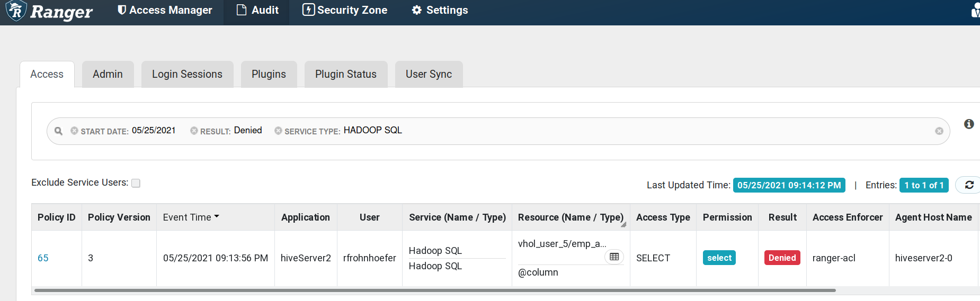The width and height of the screenshot is (980, 301).
Task: Open the Settings menu
Action: tap(440, 11)
